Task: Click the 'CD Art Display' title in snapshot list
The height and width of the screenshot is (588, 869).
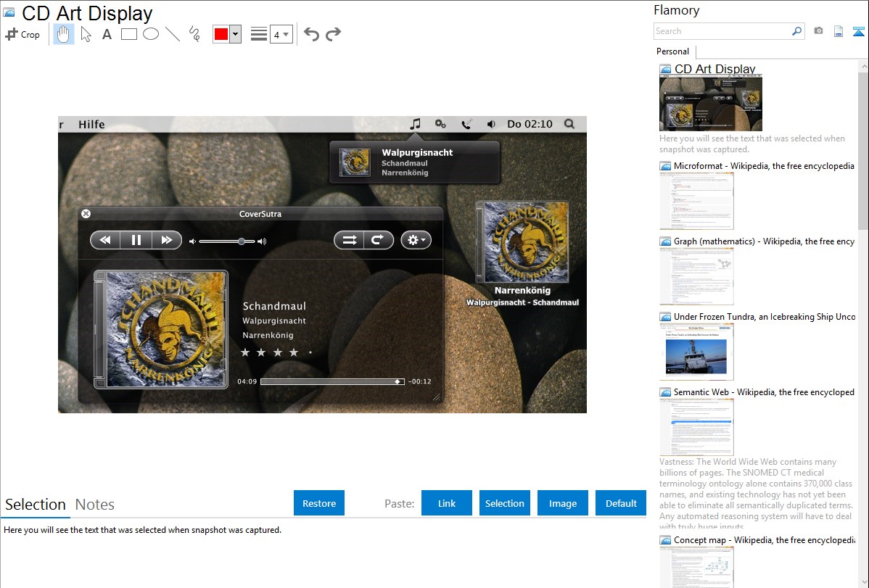Action: point(715,69)
